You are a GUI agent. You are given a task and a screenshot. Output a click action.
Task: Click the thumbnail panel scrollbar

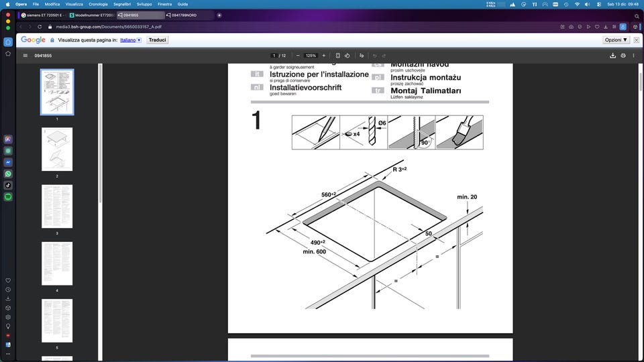click(100, 133)
